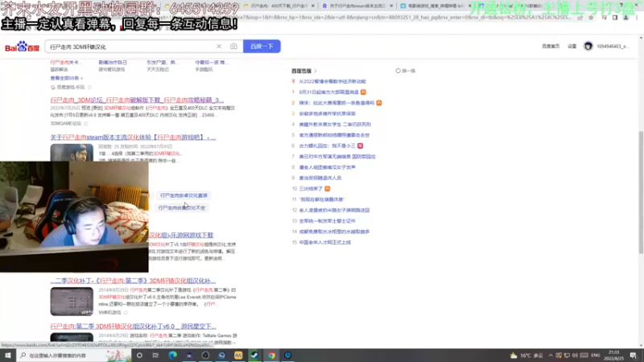This screenshot has width=644, height=362.
Task: Click the hot tag on item 1
Action: click(x=363, y=92)
